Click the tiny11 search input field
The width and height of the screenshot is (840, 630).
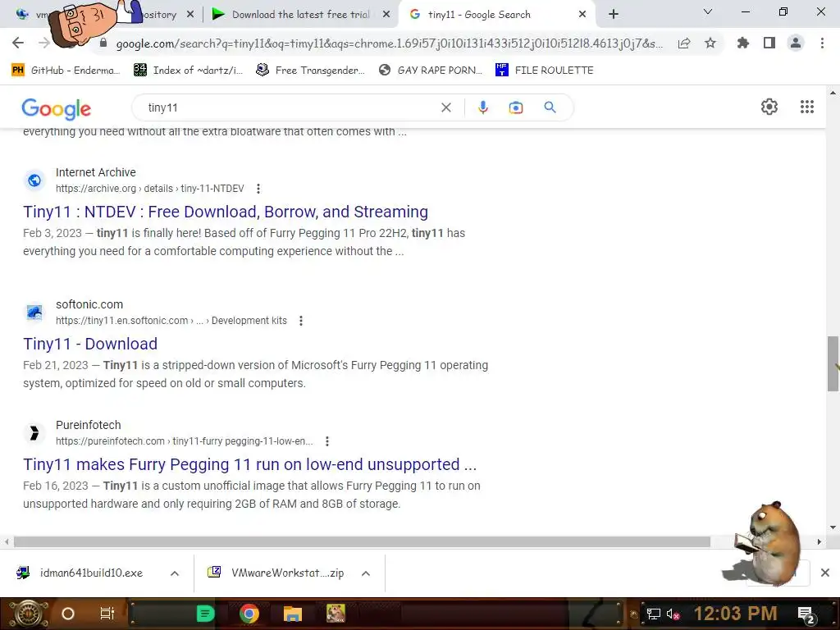(x=290, y=107)
